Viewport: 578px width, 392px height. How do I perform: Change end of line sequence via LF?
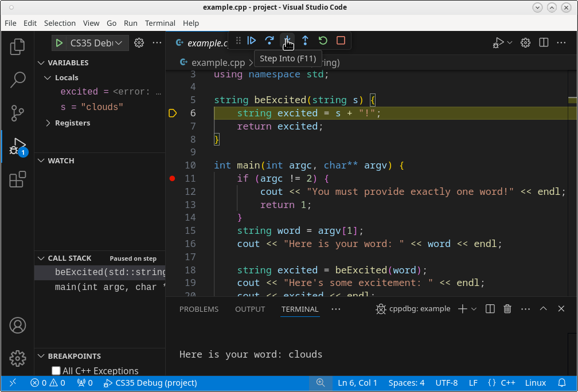[x=473, y=383]
